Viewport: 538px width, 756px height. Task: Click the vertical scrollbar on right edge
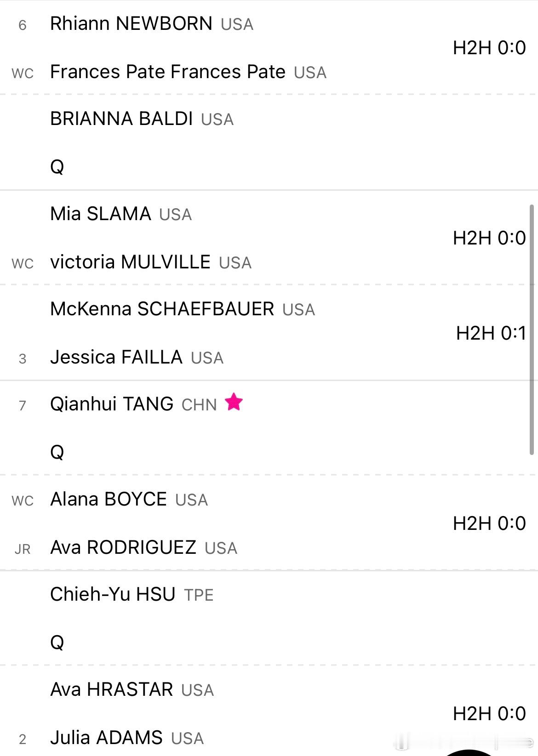(532, 330)
